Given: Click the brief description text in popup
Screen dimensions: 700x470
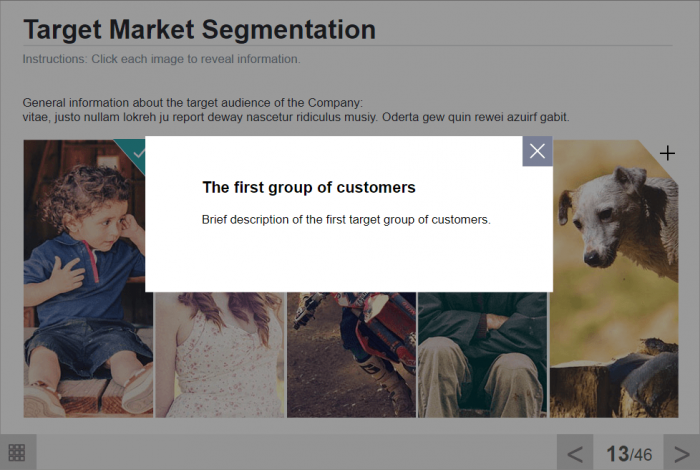Looking at the screenshot, I should pyautogui.click(x=346, y=219).
